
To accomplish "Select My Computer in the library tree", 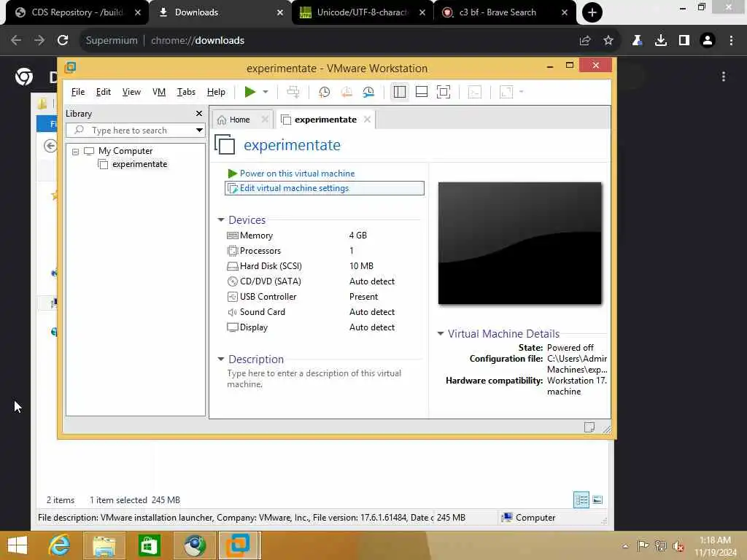I will point(125,151).
